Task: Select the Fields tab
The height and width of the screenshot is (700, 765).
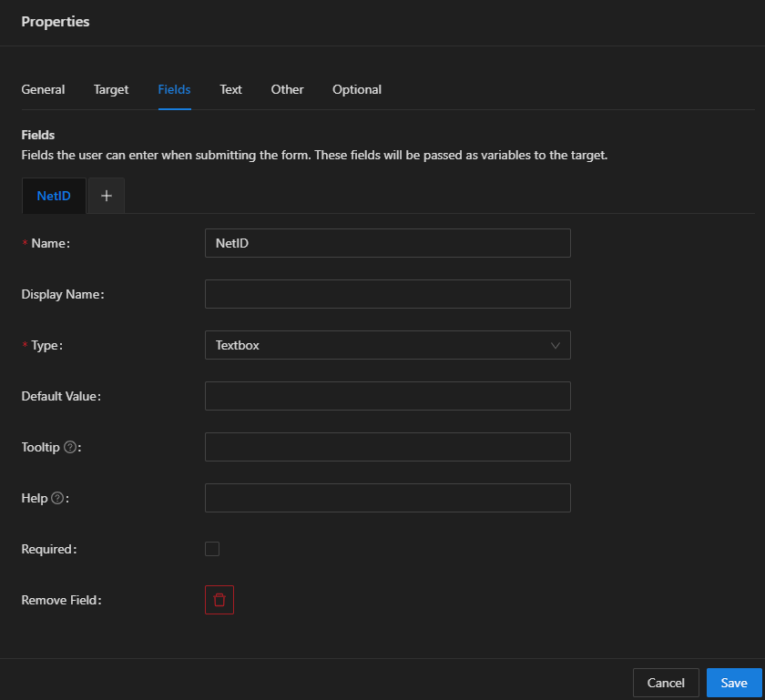Action: [174, 89]
